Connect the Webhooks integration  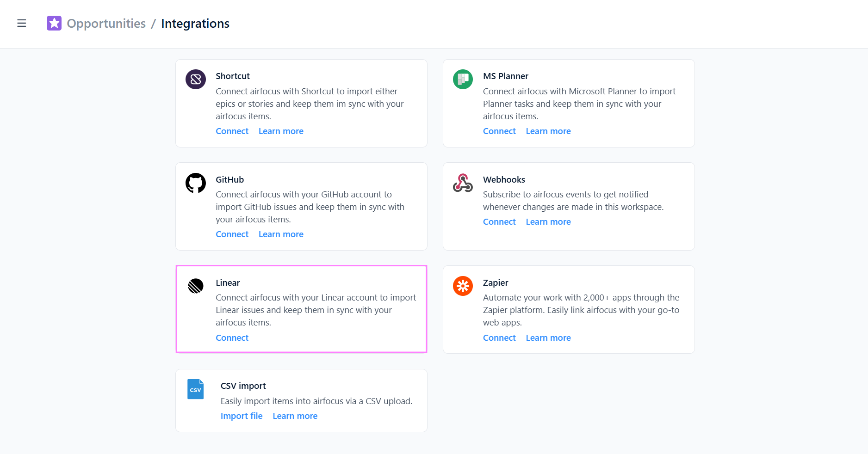point(499,222)
